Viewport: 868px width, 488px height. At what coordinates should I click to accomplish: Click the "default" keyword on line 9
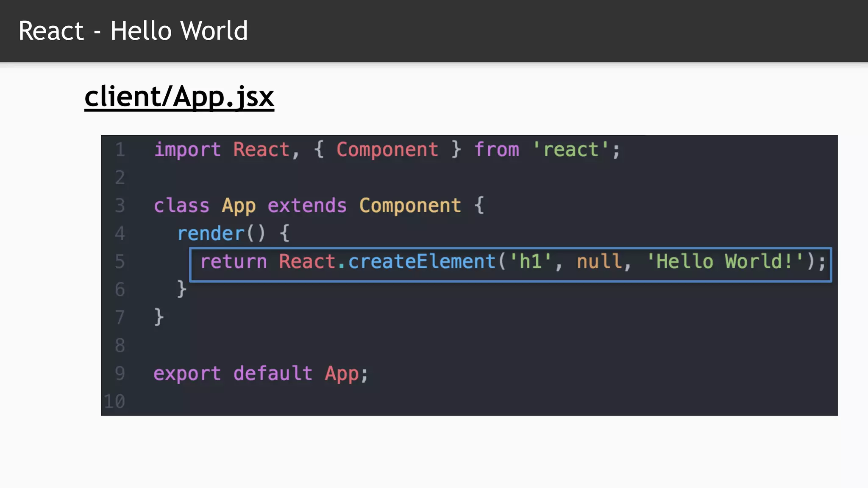tap(273, 374)
